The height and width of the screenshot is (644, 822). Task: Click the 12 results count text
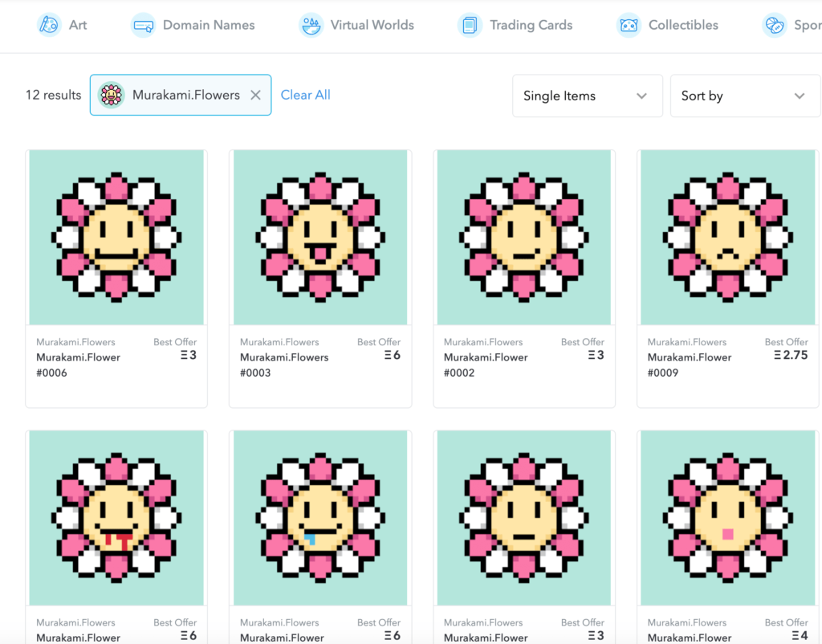pyautogui.click(x=54, y=95)
